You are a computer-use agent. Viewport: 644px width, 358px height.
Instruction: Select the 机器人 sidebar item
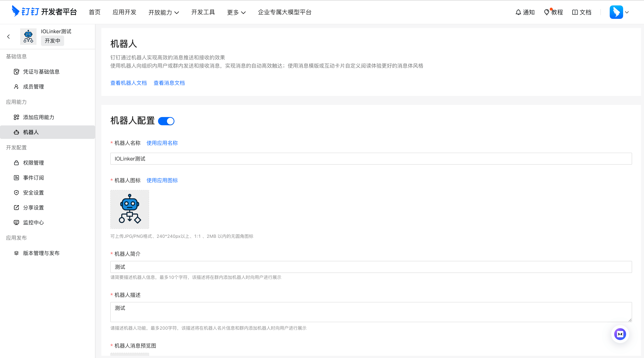[31, 132]
